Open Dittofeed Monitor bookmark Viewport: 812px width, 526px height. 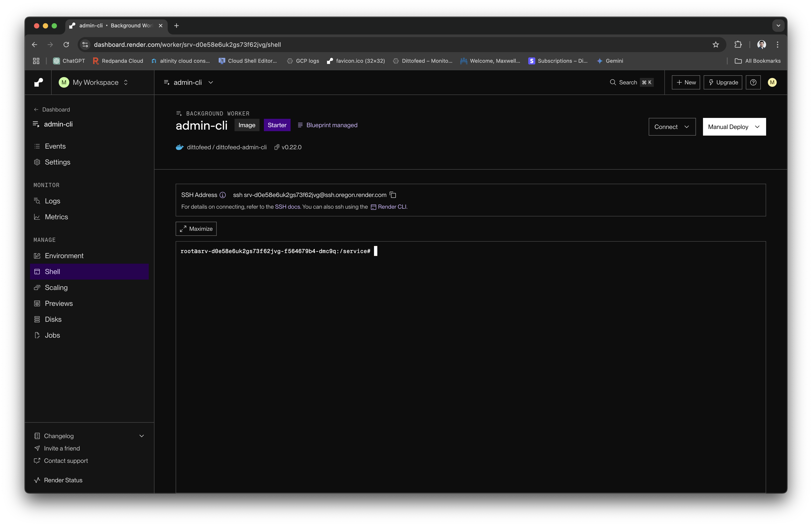pos(422,61)
